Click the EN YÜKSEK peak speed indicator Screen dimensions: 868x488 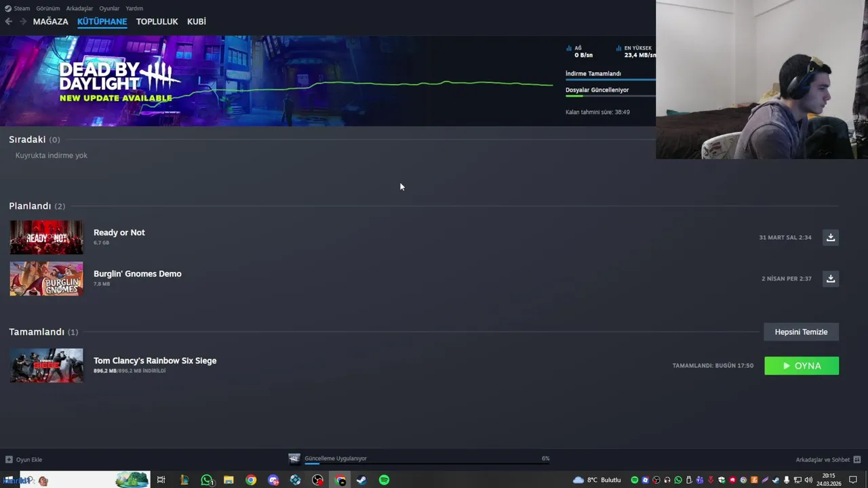click(x=636, y=52)
